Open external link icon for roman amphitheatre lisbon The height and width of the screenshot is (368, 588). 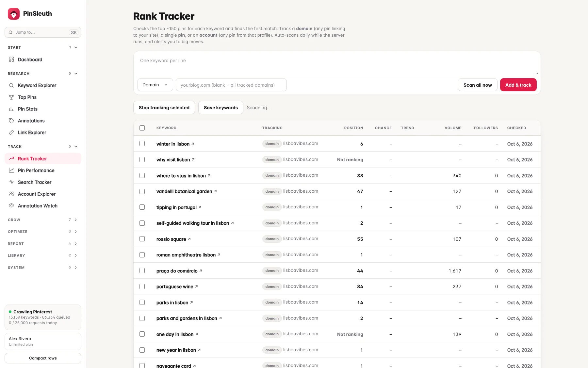tap(219, 254)
